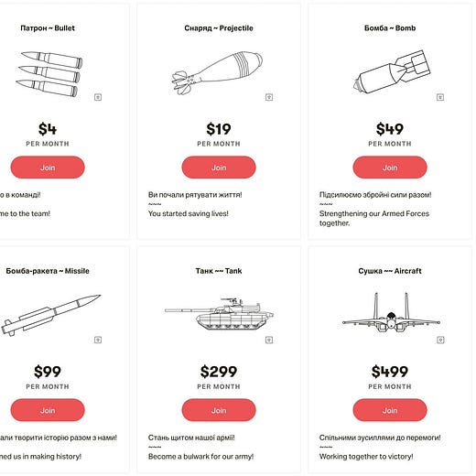Select the Сушка ~~ Aircraft tier title
476x476 pixels.
[x=390, y=271]
